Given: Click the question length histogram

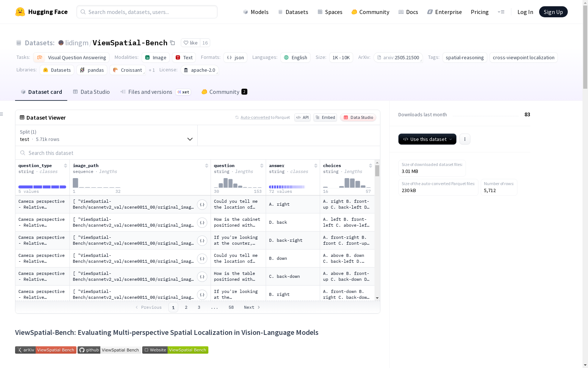Looking at the screenshot, I should tap(238, 183).
